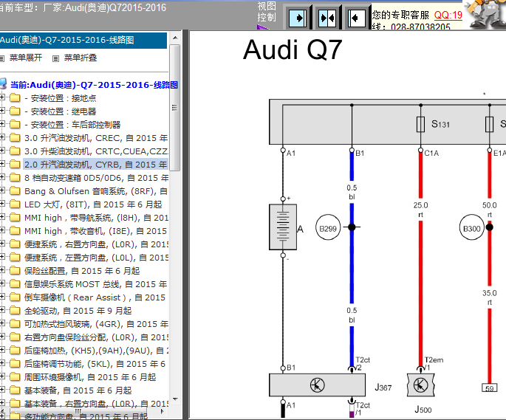Image resolution: width=506 pixels, height=420 pixels.
Task: Expand 3.0 升柴油发动机 CRTC node
Action: coord(2,151)
